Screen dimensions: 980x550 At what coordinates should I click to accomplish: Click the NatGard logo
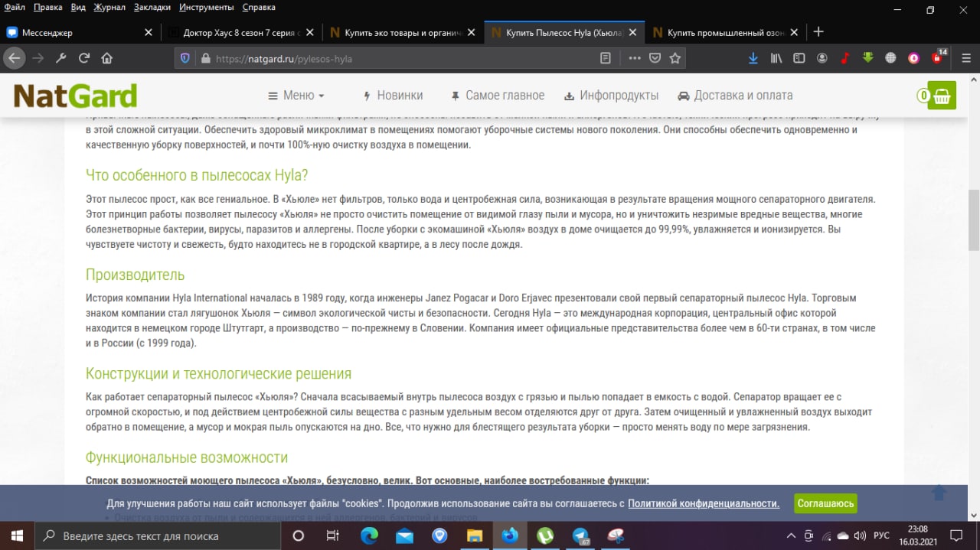[x=75, y=96]
